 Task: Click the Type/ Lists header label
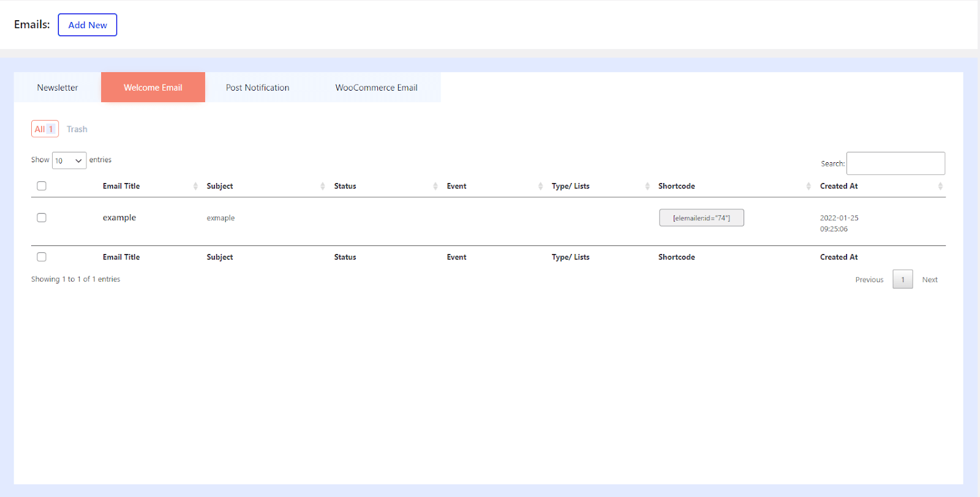(x=570, y=186)
